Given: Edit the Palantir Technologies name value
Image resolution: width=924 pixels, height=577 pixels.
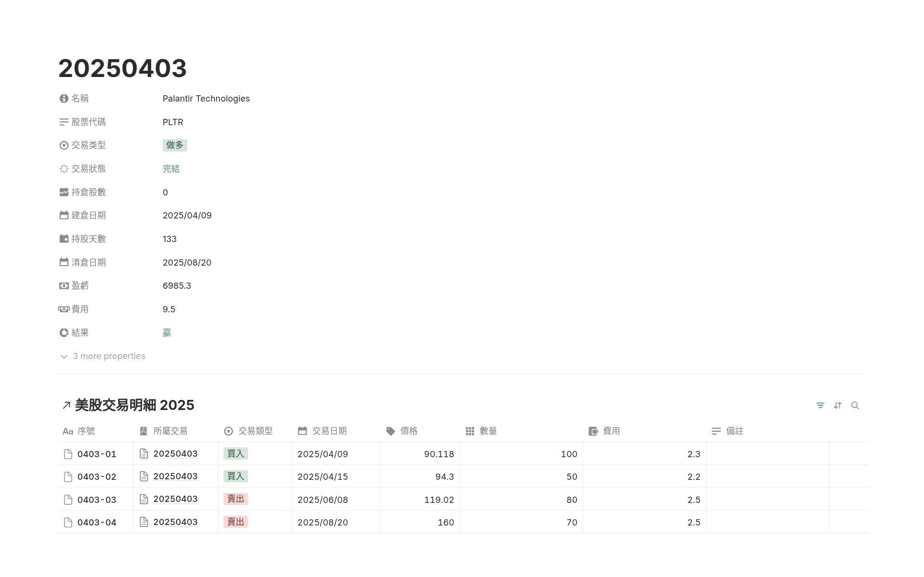Looking at the screenshot, I should 206,99.
